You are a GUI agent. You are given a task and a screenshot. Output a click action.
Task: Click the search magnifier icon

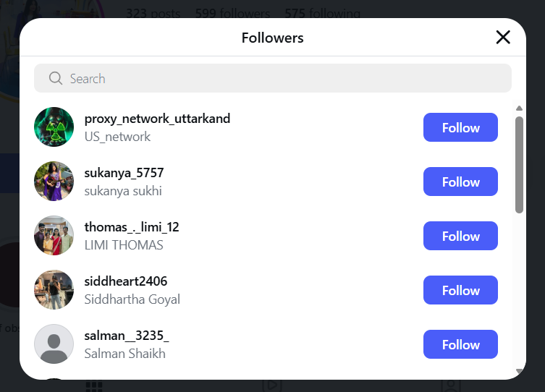(x=56, y=78)
